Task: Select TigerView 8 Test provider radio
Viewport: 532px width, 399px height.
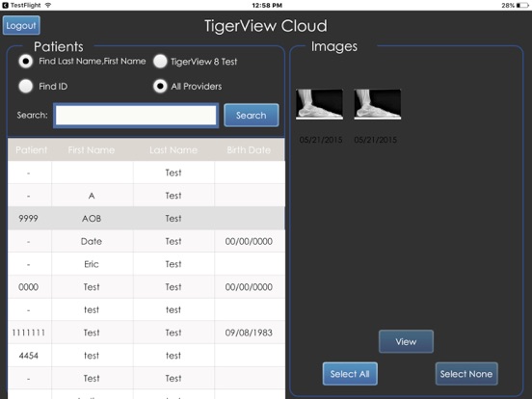Action: click(x=160, y=62)
